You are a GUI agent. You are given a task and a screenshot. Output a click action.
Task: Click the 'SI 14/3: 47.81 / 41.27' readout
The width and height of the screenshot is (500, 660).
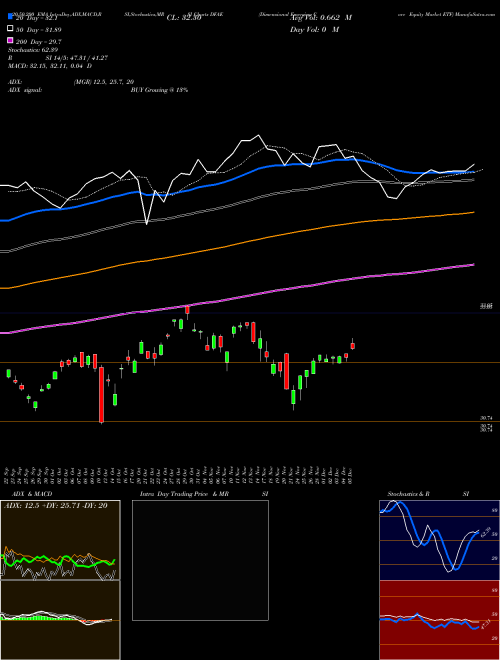pos(77,58)
